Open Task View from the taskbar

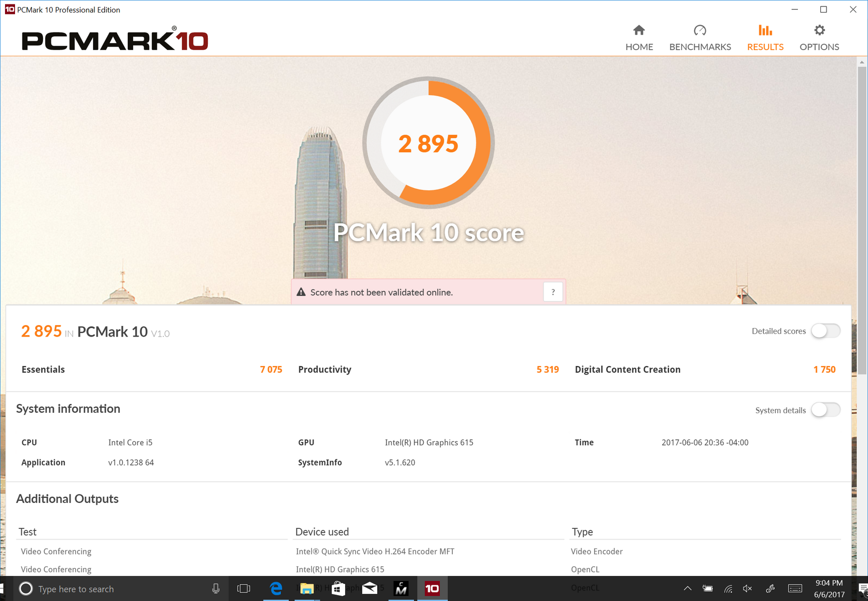(x=244, y=589)
